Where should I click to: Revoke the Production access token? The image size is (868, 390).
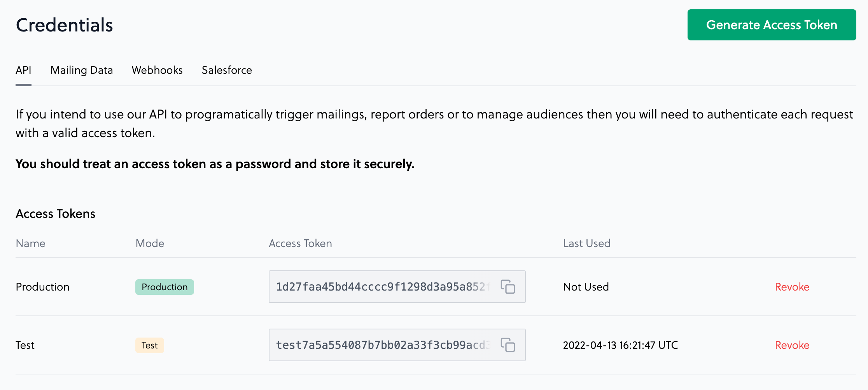pyautogui.click(x=792, y=287)
